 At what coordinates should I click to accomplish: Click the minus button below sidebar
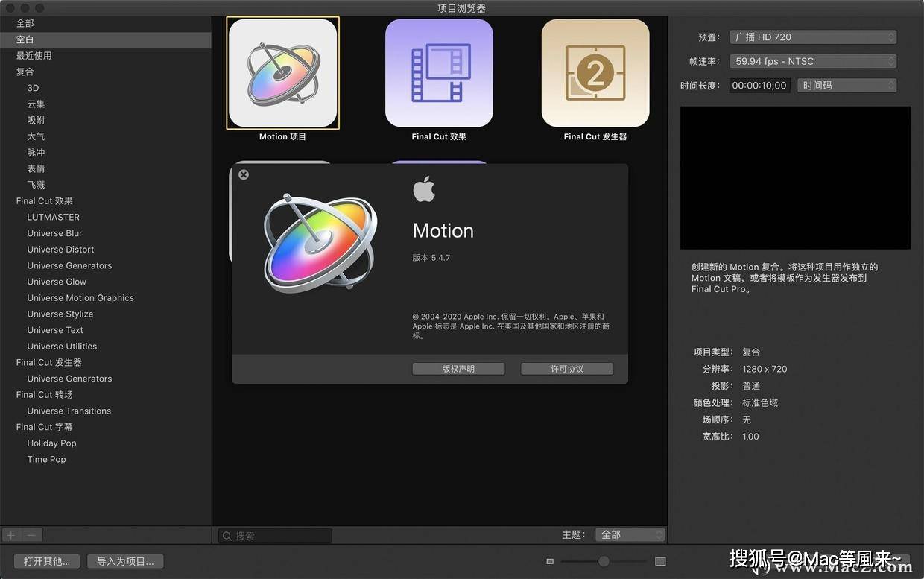[x=32, y=535]
